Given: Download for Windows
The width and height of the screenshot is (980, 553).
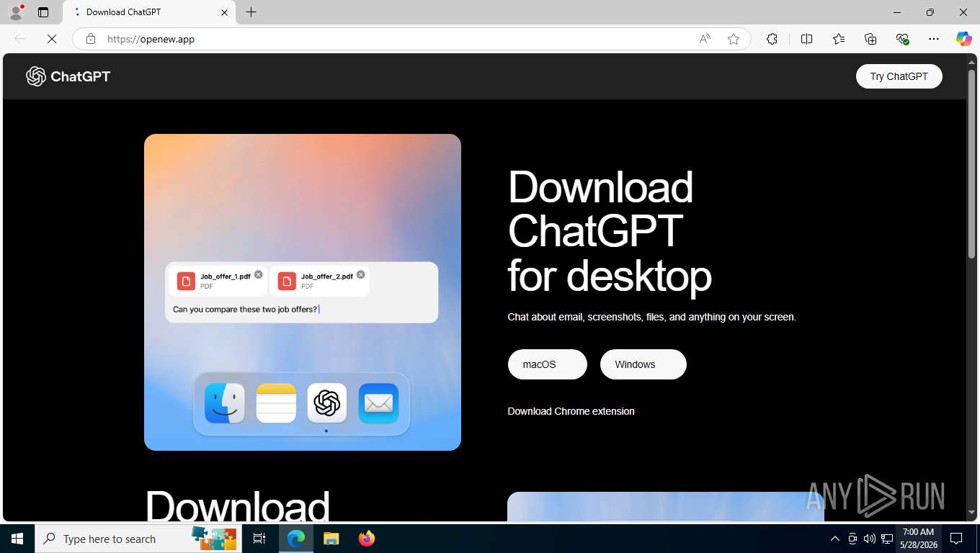Looking at the screenshot, I should pos(643,364).
